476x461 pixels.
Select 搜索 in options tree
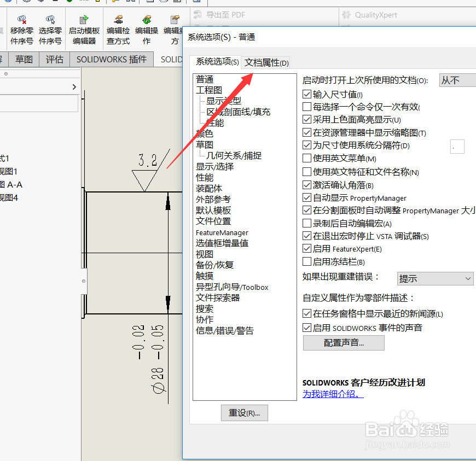pos(205,308)
